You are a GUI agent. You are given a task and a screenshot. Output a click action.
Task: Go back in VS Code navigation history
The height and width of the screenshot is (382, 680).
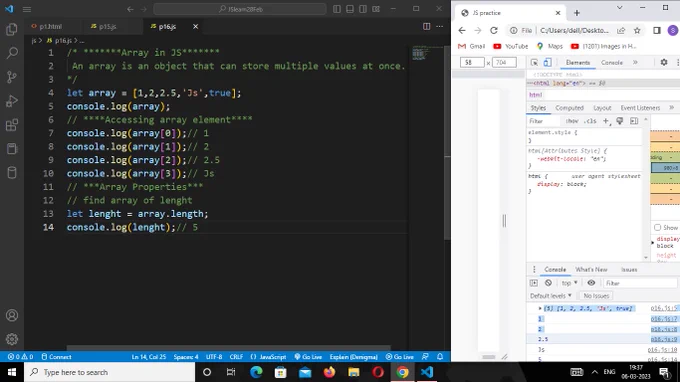(130, 9)
